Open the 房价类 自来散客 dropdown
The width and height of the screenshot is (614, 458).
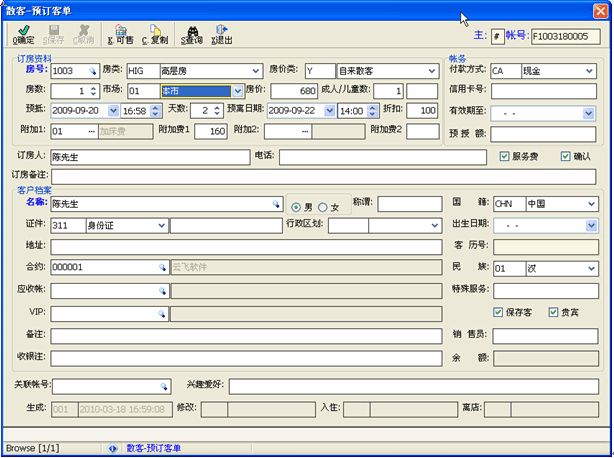point(432,71)
